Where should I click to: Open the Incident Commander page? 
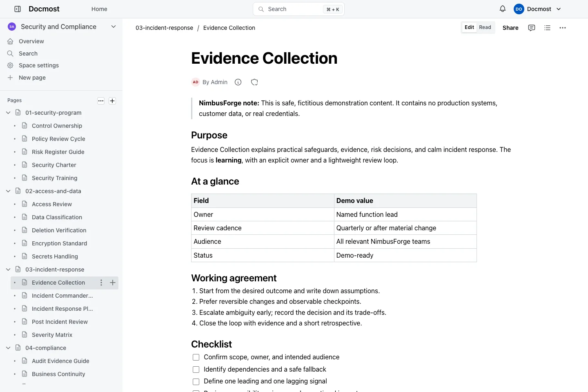[x=62, y=296]
